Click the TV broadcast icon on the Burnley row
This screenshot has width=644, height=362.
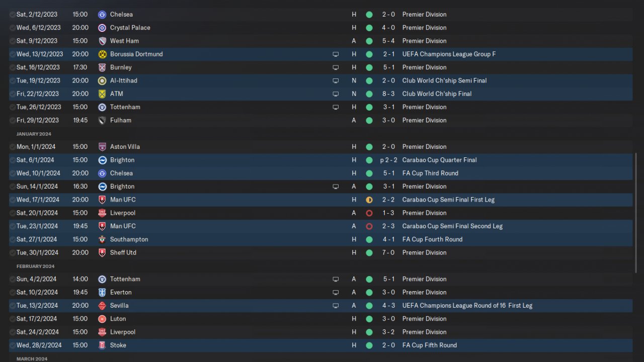(336, 67)
